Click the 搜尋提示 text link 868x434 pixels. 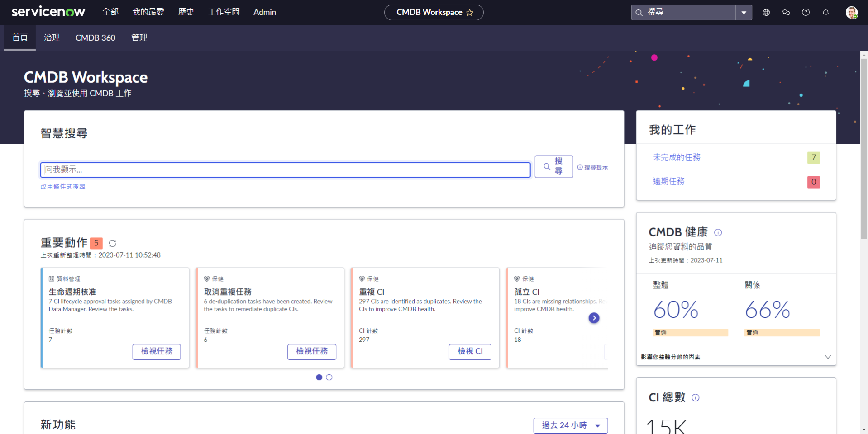(x=596, y=167)
